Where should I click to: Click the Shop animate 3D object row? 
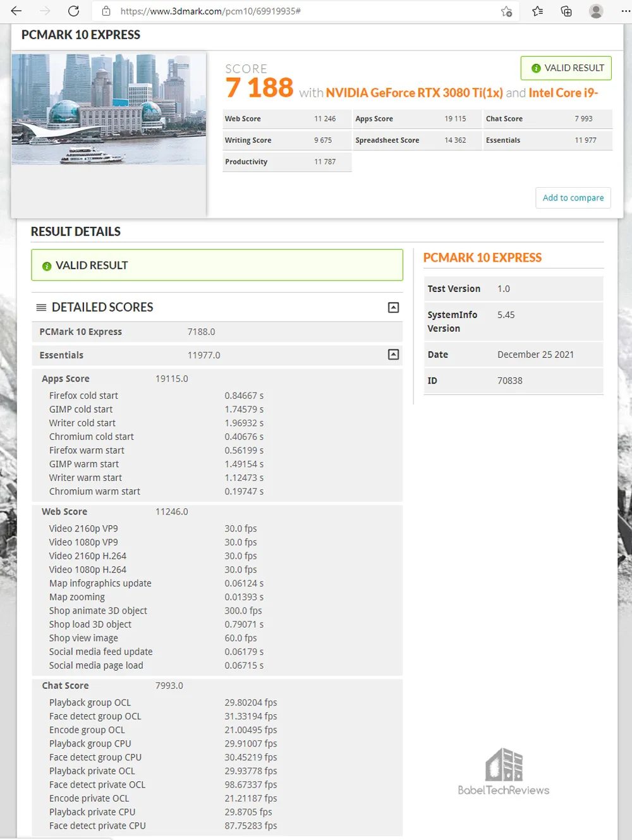(x=217, y=611)
